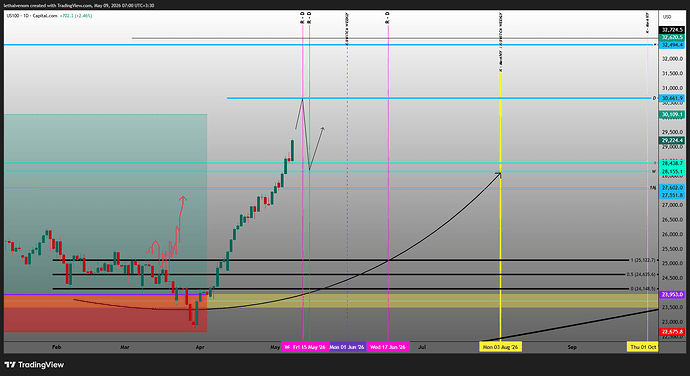Click the 32,494.4 blue price label
The width and height of the screenshot is (690, 376).
point(672,45)
